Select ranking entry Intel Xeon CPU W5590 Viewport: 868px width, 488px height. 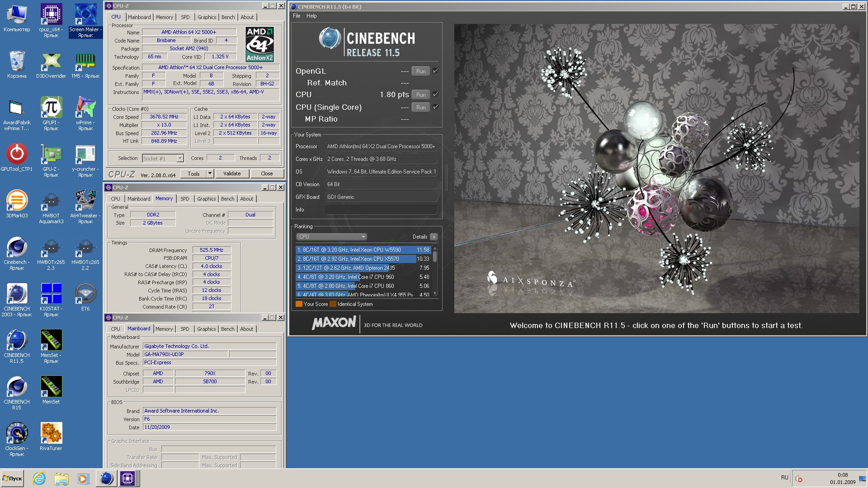[363, 250]
